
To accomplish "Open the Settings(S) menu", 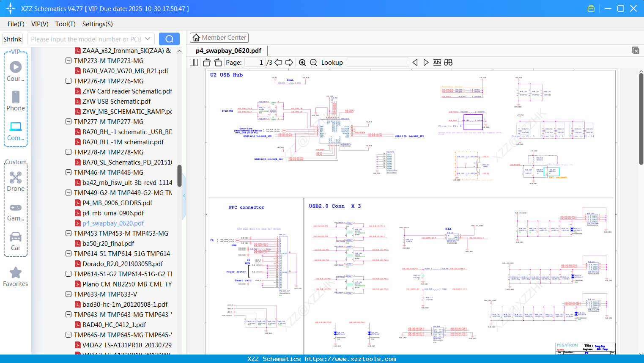I will 97,24.
